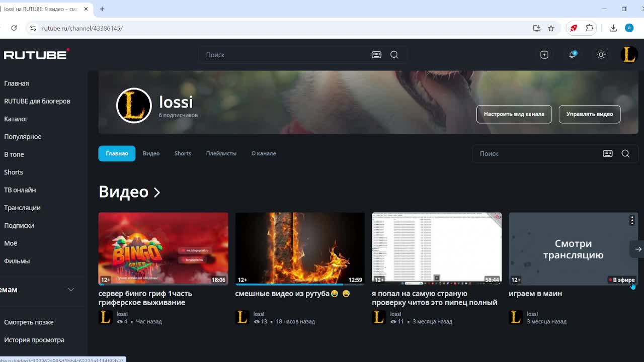
Task: Reload the page in browser
Action: pyautogui.click(x=14, y=28)
